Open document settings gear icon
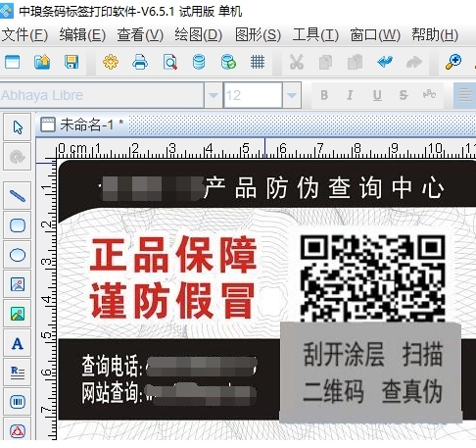 (x=111, y=62)
